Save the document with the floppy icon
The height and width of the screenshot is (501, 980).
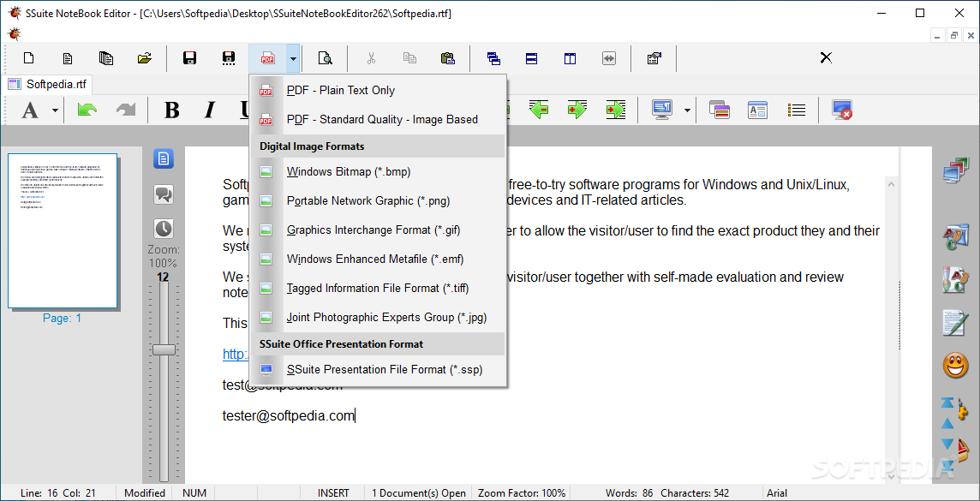[189, 59]
